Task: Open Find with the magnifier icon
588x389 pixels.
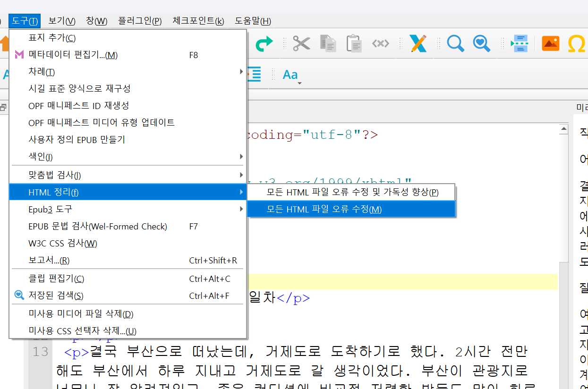Action: (x=455, y=43)
